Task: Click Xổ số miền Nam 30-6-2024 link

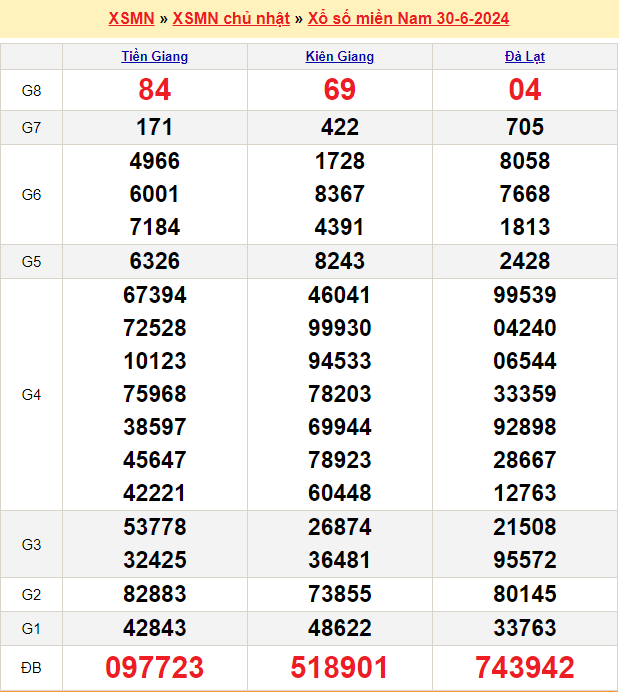Action: coord(408,19)
